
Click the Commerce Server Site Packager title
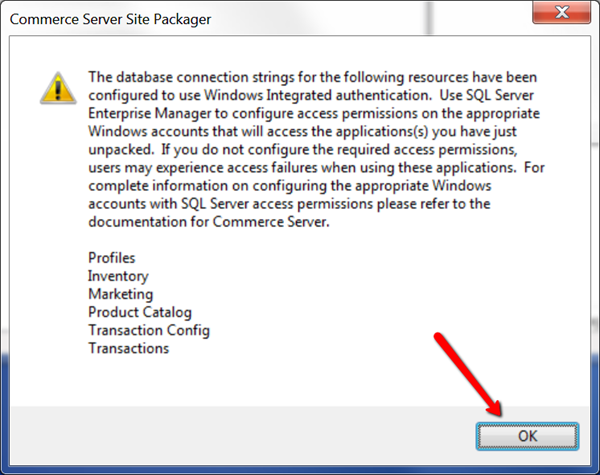click(110, 19)
